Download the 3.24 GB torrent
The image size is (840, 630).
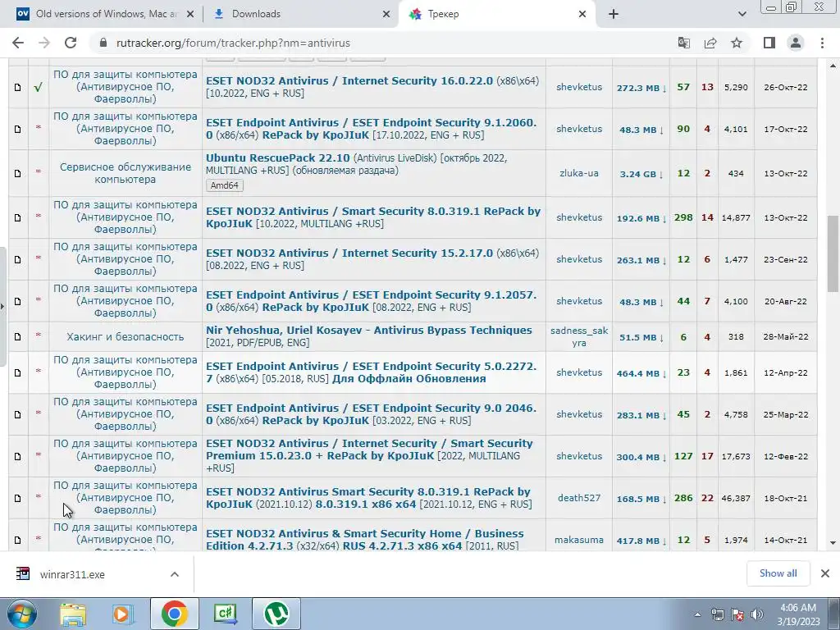click(641, 174)
